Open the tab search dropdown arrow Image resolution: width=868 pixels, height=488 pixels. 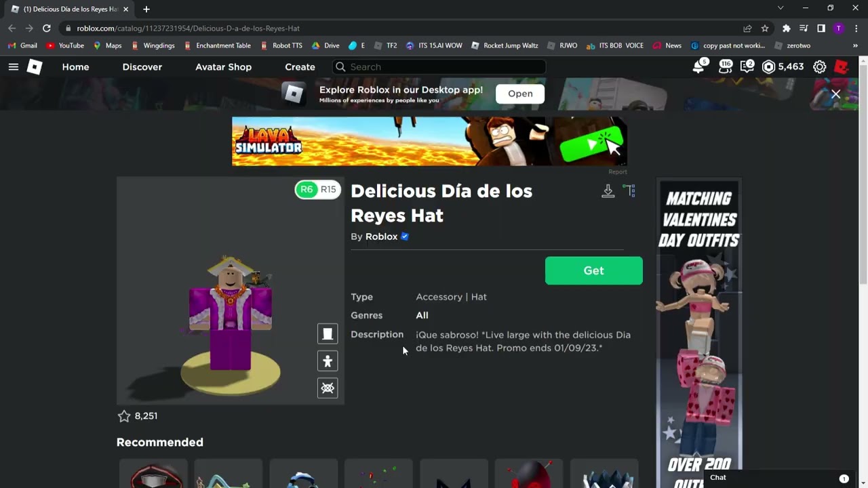[781, 8]
